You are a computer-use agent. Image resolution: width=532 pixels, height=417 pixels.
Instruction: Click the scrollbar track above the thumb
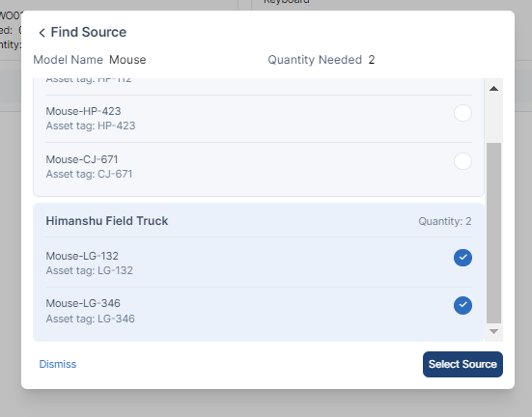(x=493, y=119)
